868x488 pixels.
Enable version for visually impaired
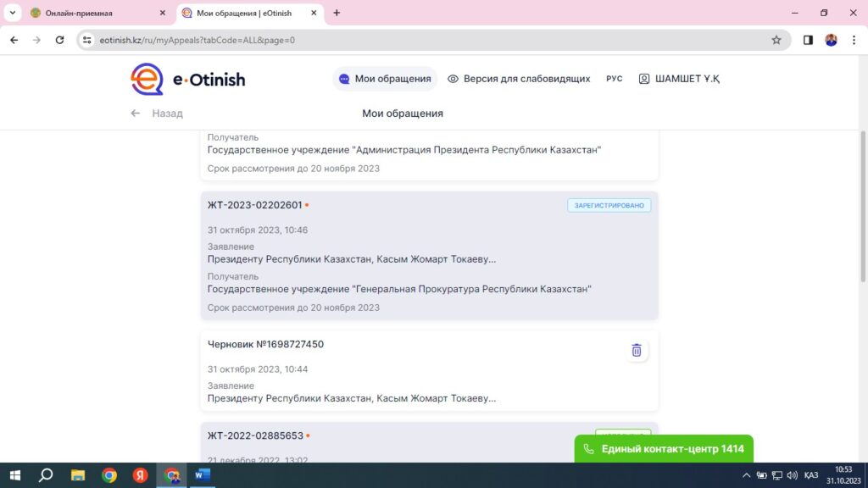click(519, 79)
